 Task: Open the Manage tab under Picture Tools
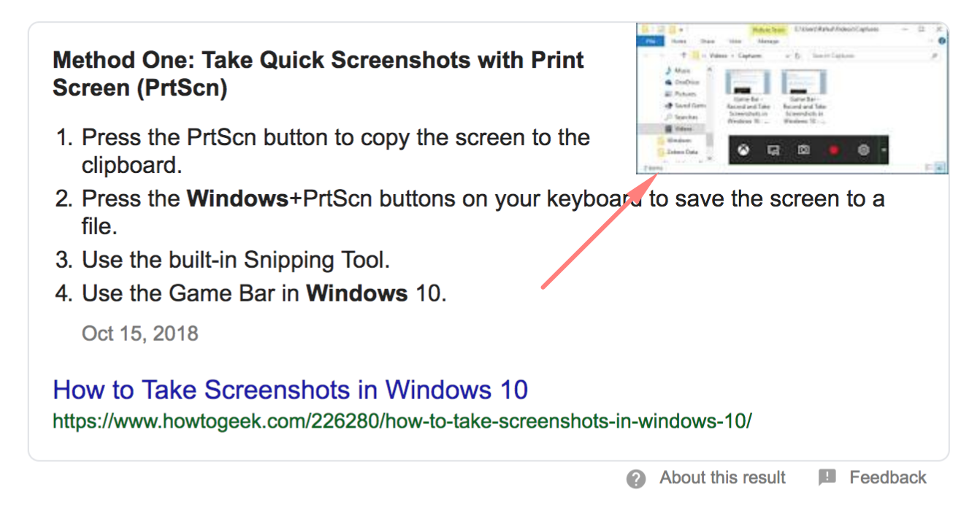768,42
